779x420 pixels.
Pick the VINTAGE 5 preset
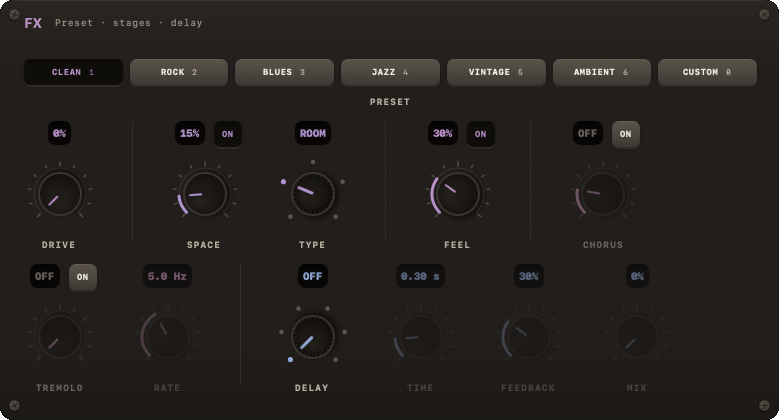(496, 72)
